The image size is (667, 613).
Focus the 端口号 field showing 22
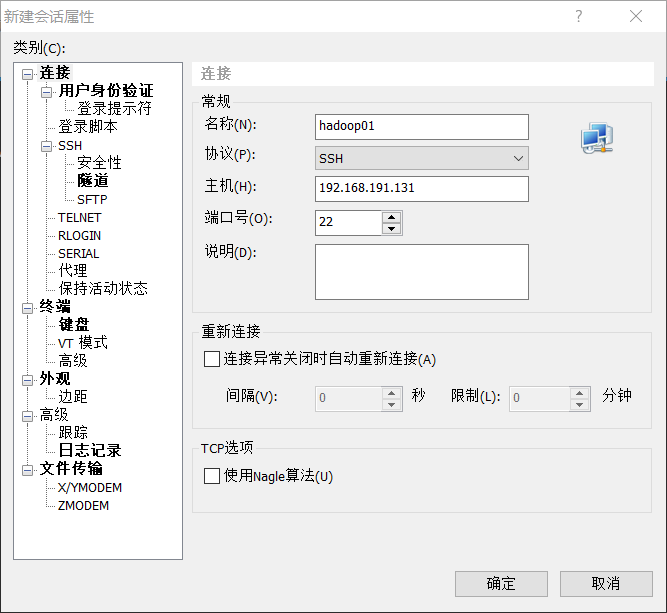point(348,222)
